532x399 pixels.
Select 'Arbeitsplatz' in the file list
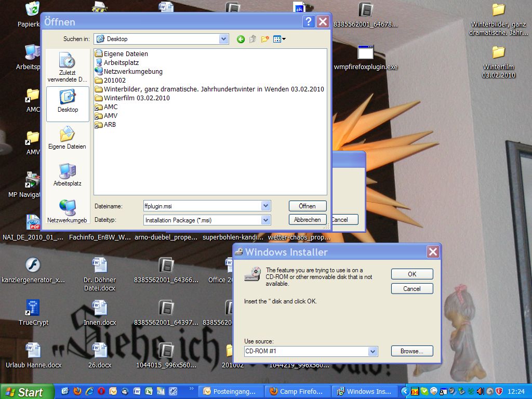[117, 62]
